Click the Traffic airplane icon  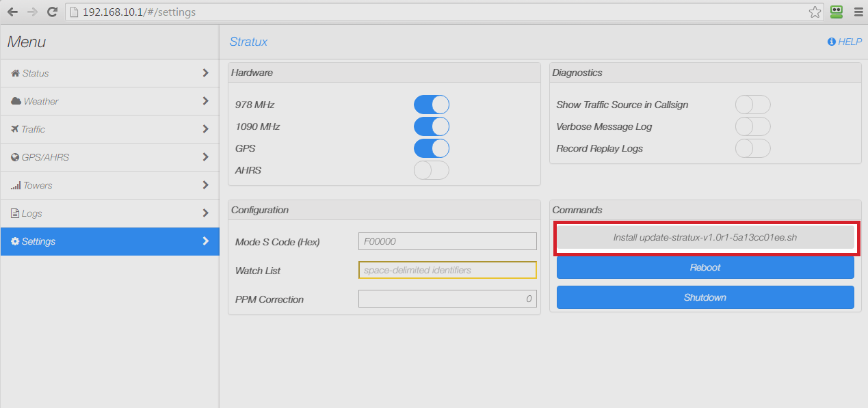(x=15, y=129)
